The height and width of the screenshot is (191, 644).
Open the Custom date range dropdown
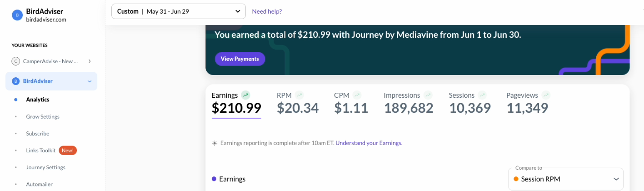179,11
